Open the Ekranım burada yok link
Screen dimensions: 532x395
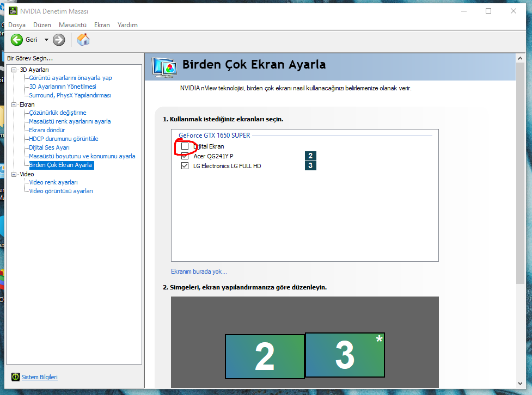[199, 271]
